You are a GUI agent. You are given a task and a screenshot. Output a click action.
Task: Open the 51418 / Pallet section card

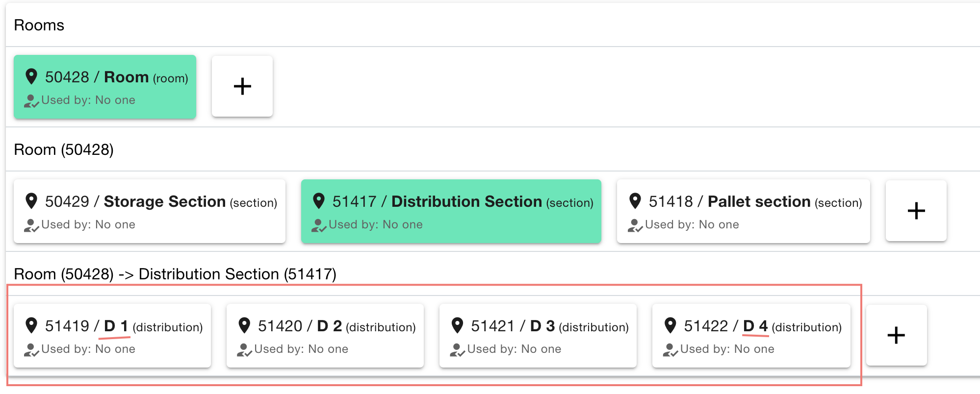744,211
